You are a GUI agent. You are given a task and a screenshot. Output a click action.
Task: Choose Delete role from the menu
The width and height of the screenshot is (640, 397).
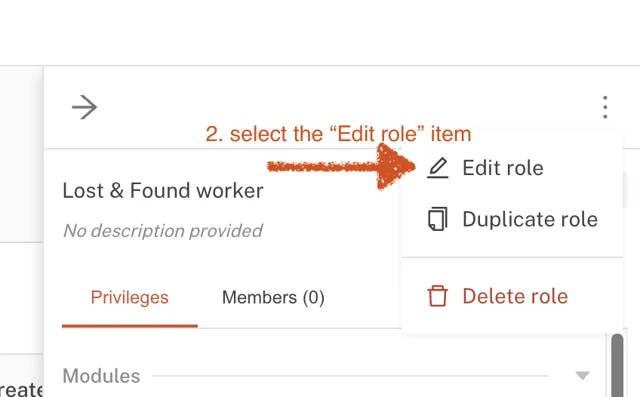pos(512,296)
